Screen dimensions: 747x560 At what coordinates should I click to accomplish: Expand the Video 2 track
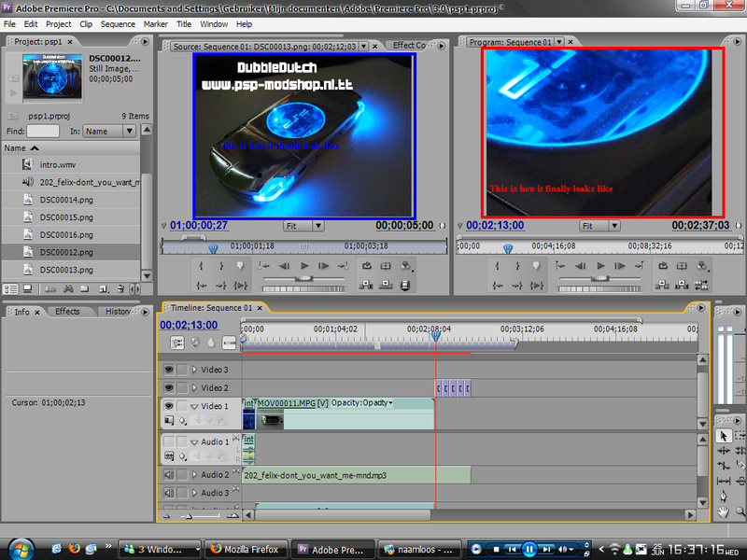tap(194, 387)
